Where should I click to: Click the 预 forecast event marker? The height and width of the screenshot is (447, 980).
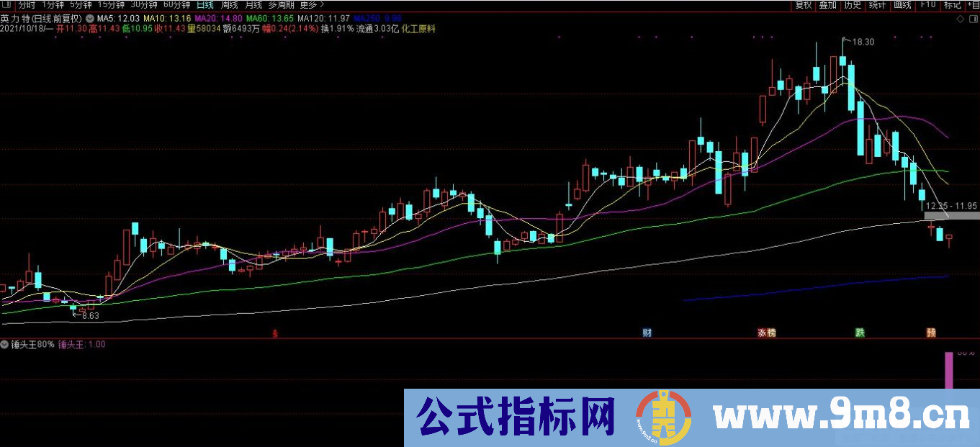coord(932,333)
